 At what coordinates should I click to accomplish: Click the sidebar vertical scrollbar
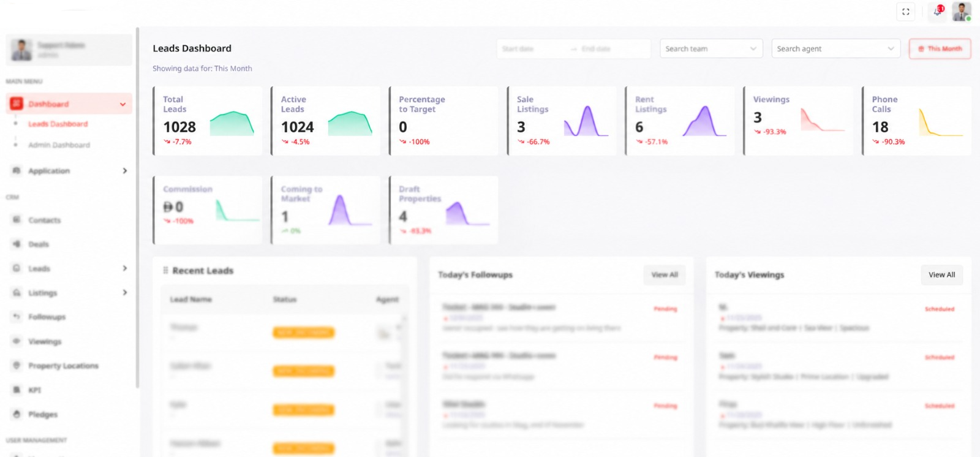tap(137, 208)
